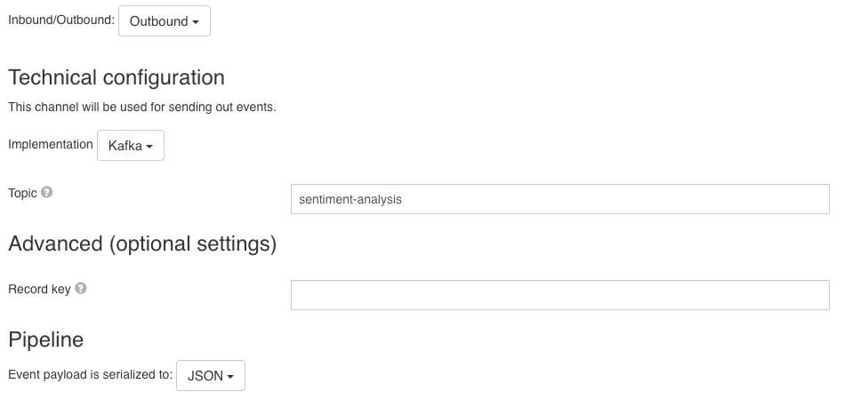Click inside the empty Record key field

click(560, 295)
